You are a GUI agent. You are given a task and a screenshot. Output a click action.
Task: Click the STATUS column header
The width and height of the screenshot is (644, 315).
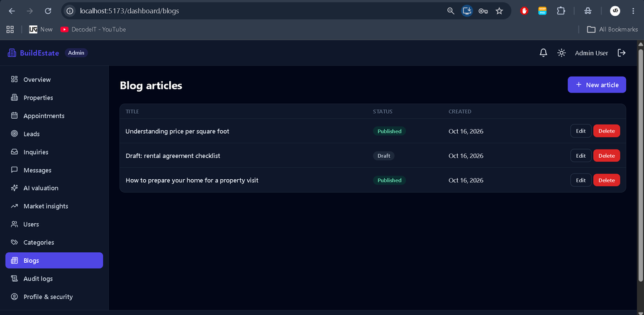[x=383, y=111]
